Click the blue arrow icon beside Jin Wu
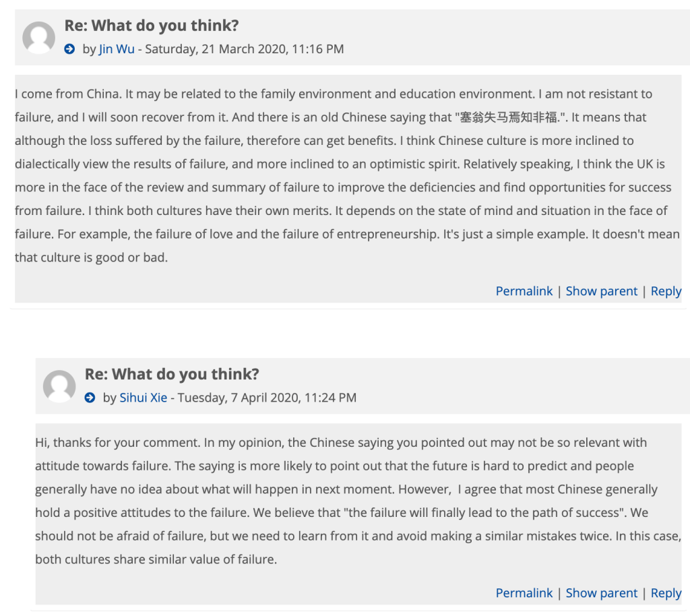Viewport: 690px width, 616px height. [x=69, y=49]
